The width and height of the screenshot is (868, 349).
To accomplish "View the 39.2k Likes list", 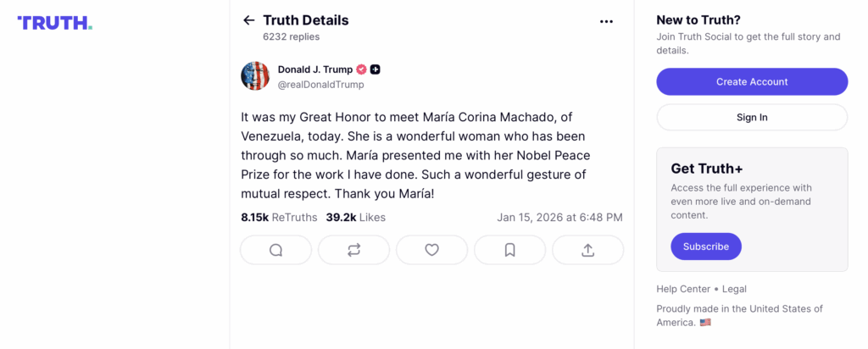I will [x=355, y=218].
